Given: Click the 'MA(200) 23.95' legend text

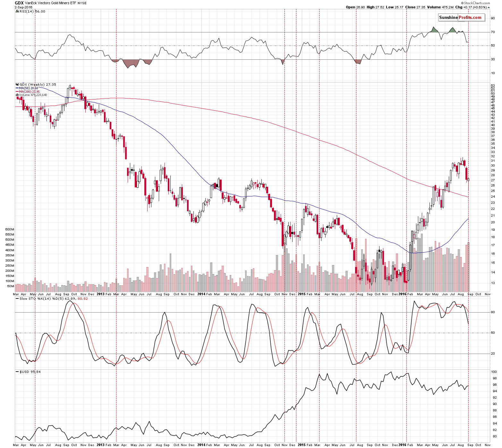Looking at the screenshot, I should 30,92.
